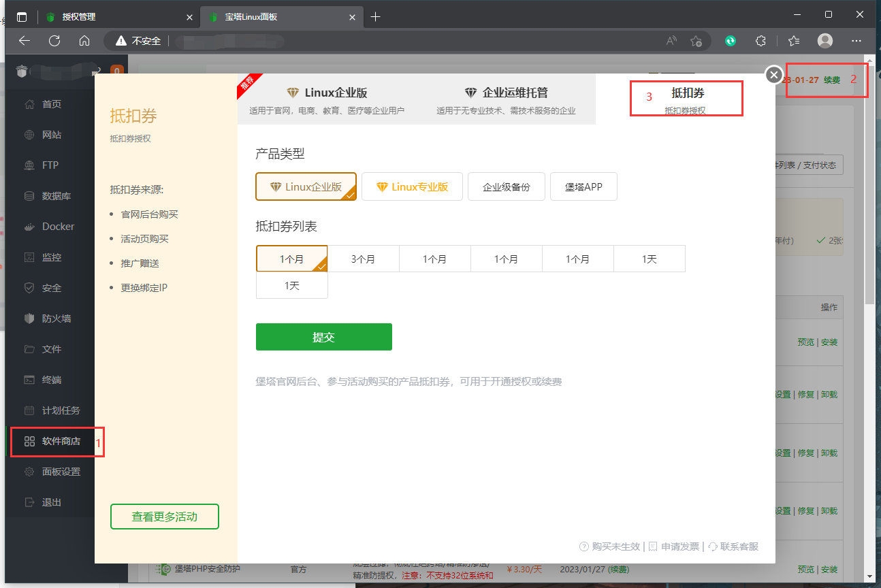Select Linux专业版 product type
This screenshot has height=588, width=881.
412,186
